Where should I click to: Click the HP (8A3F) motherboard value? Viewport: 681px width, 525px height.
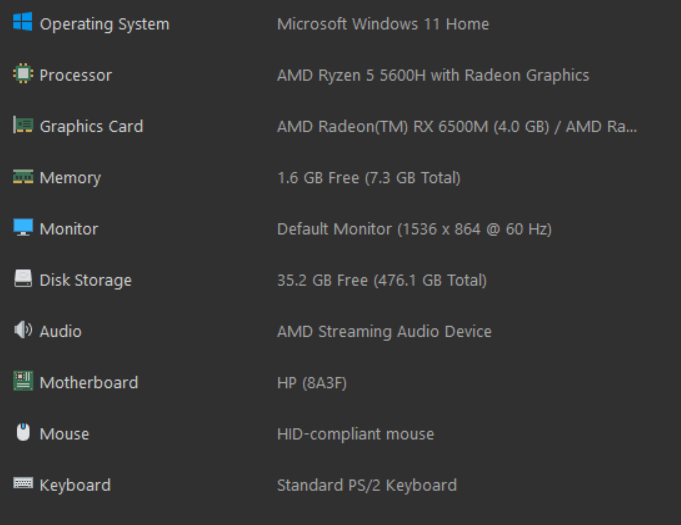(311, 382)
